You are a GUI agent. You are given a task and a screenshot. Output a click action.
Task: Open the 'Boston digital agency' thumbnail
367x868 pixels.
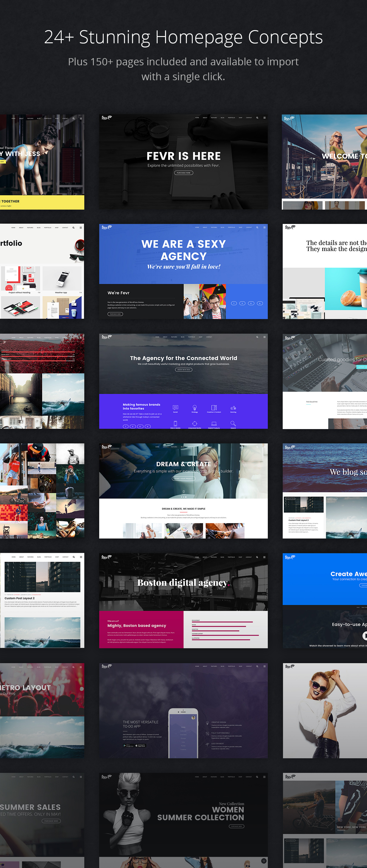183,601
